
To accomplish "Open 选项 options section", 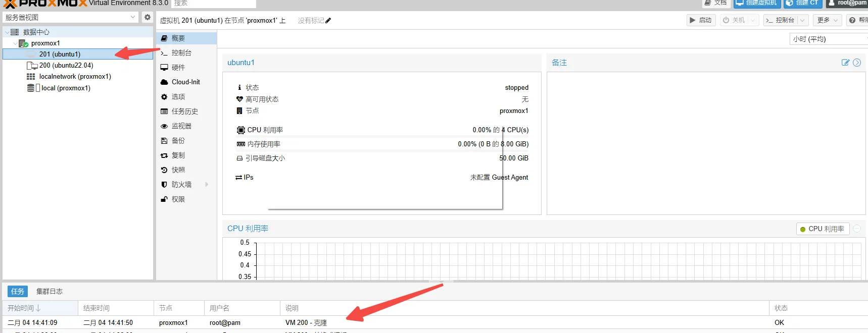I will 186,97.
